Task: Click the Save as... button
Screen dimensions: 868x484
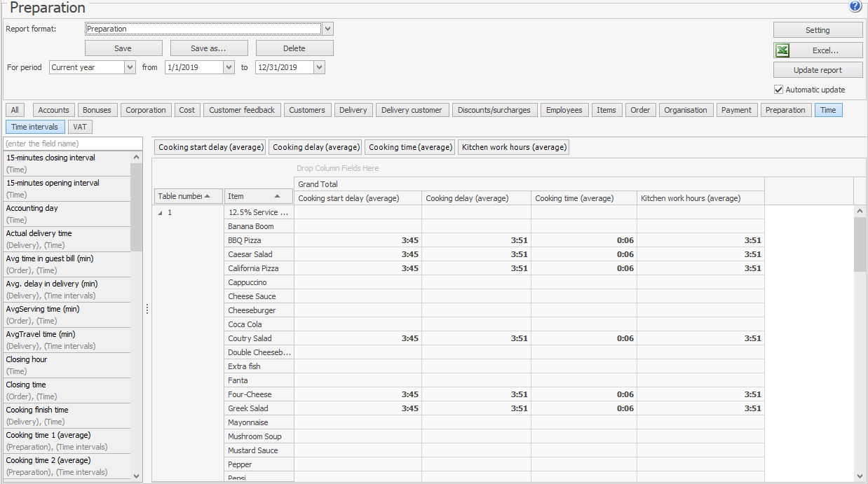Action: point(209,48)
